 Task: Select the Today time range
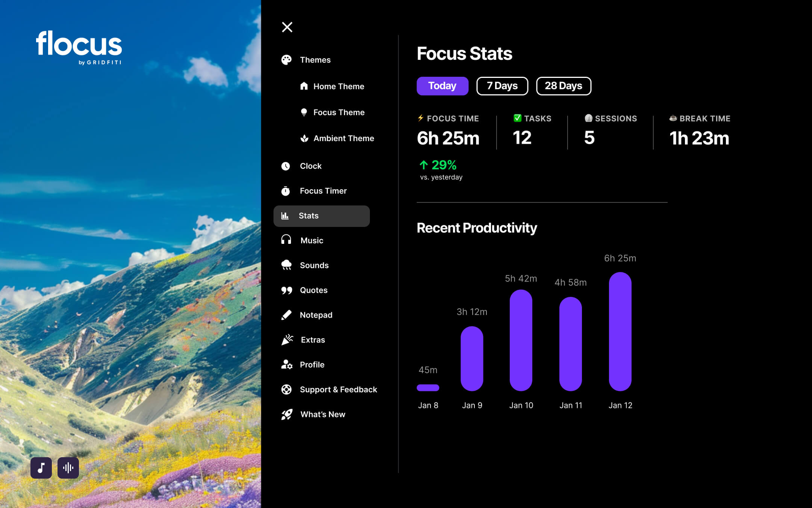tap(442, 86)
